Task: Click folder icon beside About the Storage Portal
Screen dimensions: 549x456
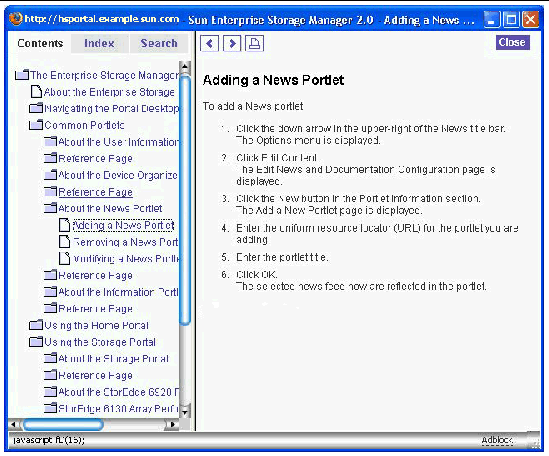Action: (x=50, y=358)
